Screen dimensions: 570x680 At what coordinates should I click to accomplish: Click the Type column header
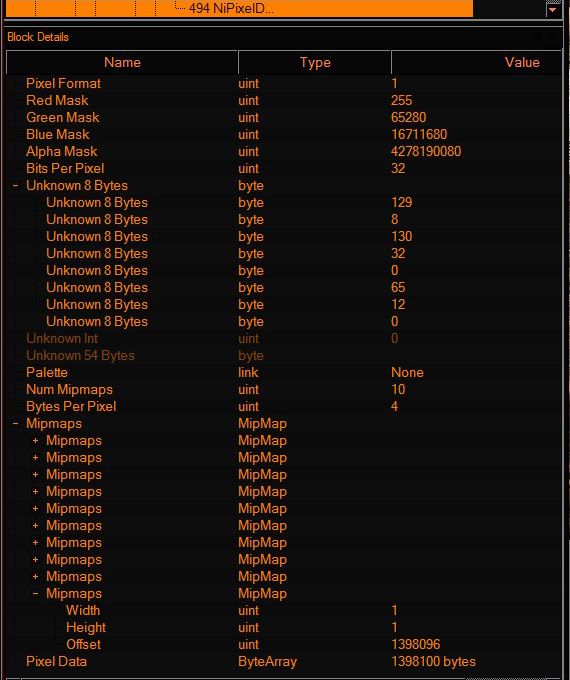(314, 62)
